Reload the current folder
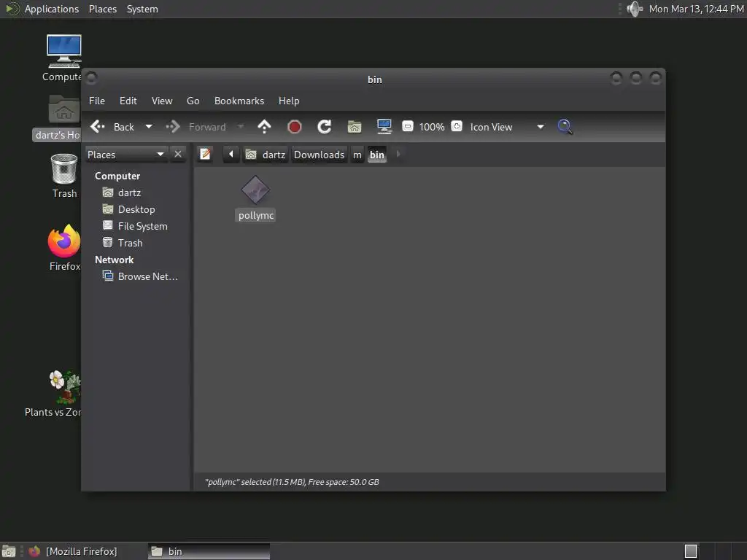 [x=325, y=127]
